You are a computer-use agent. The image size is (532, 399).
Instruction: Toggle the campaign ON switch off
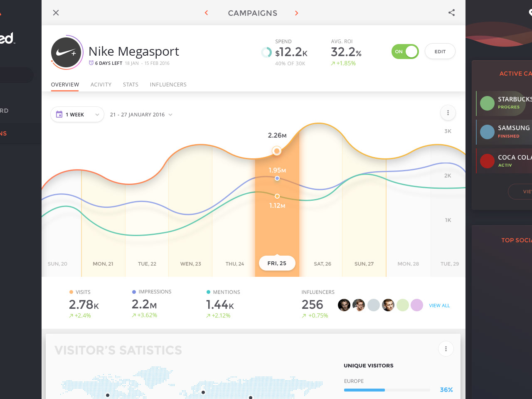pyautogui.click(x=405, y=52)
